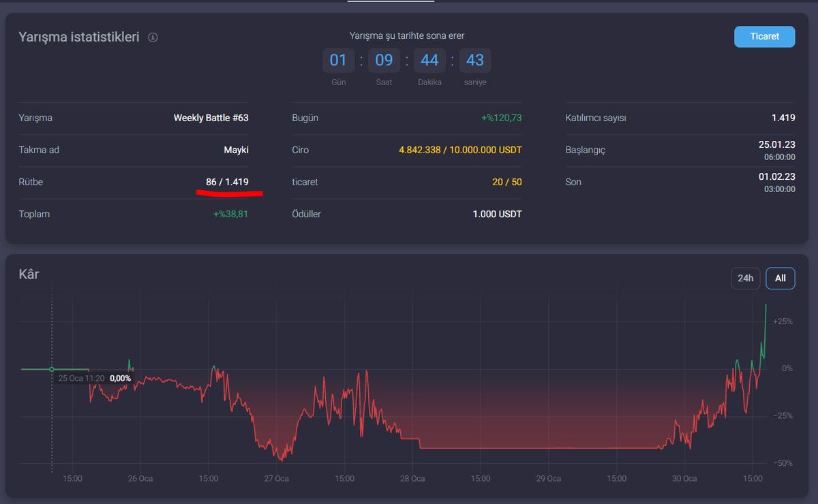This screenshot has width=818, height=504.
Task: Click the turnover 4.842.338 / 10.000.000 USDT
Action: [461, 150]
